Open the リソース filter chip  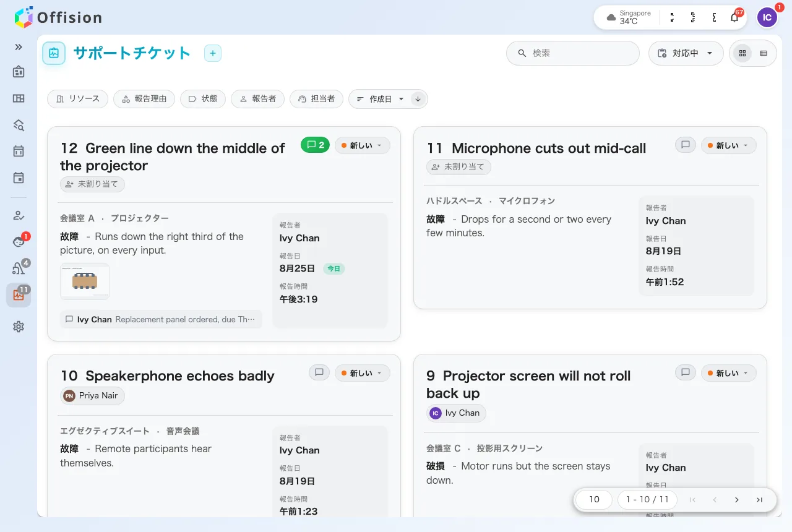coord(78,99)
